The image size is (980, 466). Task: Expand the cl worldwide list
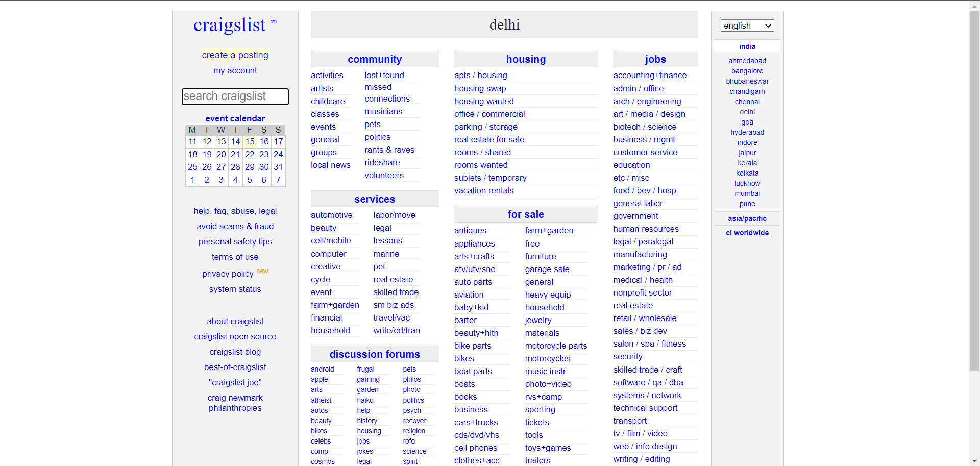tap(747, 233)
